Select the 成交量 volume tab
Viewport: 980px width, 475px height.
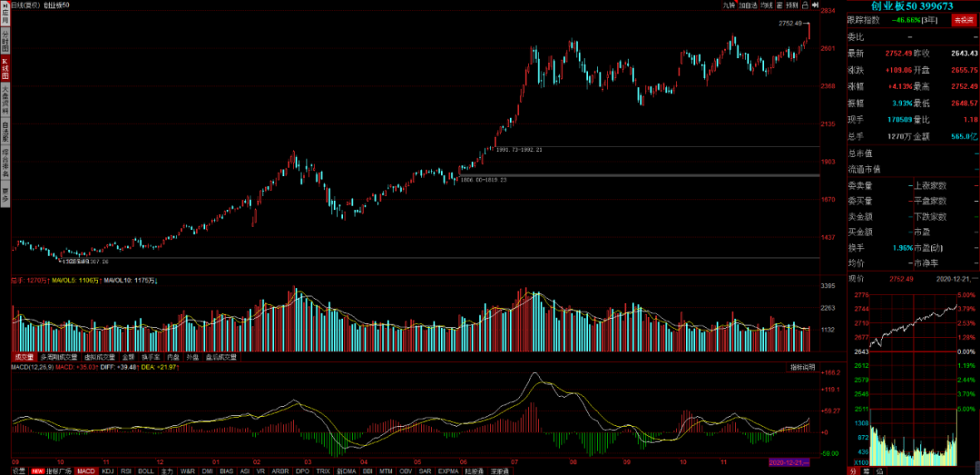click(24, 357)
